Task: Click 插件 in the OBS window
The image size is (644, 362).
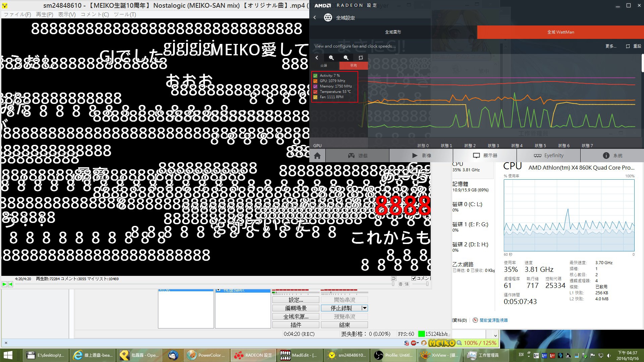Action: pos(296,325)
